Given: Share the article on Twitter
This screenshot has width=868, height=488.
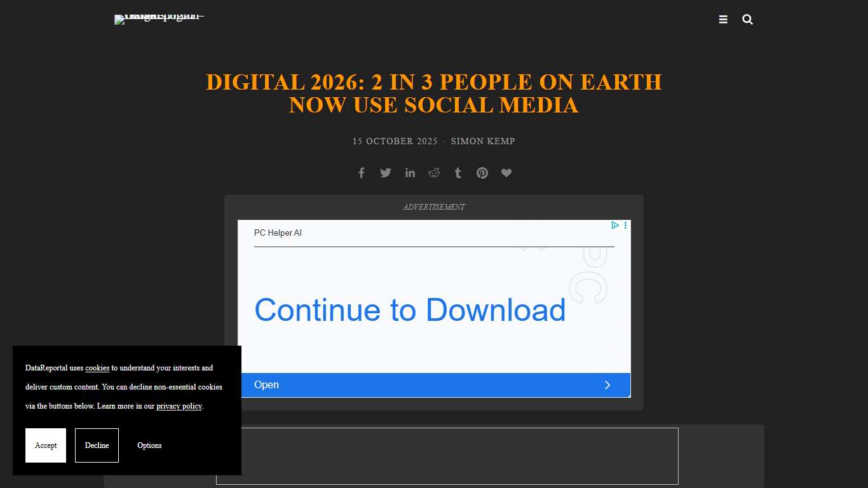Looking at the screenshot, I should coord(385,172).
